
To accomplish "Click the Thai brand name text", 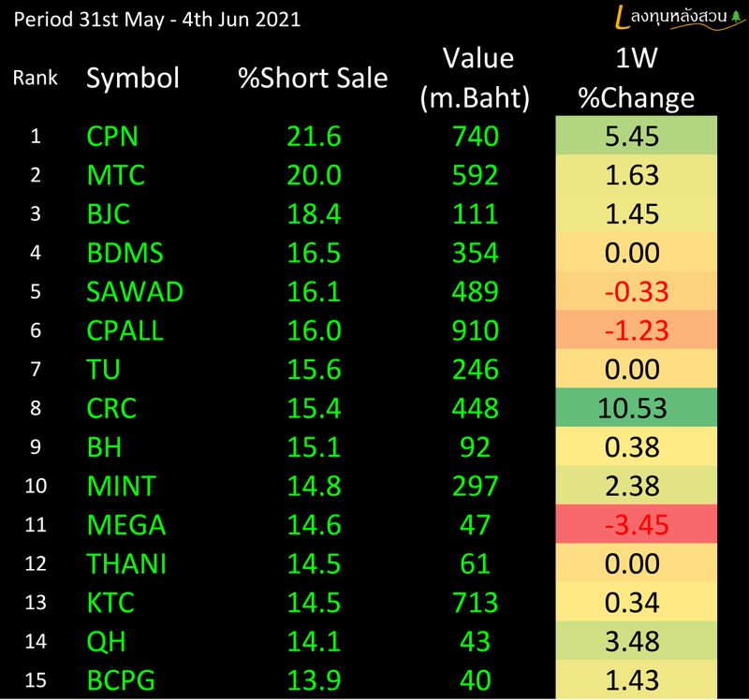I will [x=675, y=17].
